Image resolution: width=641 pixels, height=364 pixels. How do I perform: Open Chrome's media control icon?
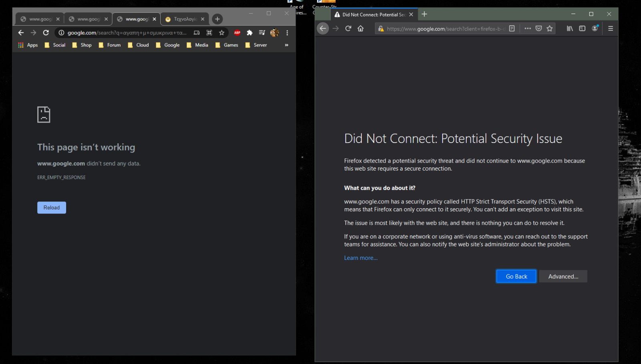pos(262,33)
